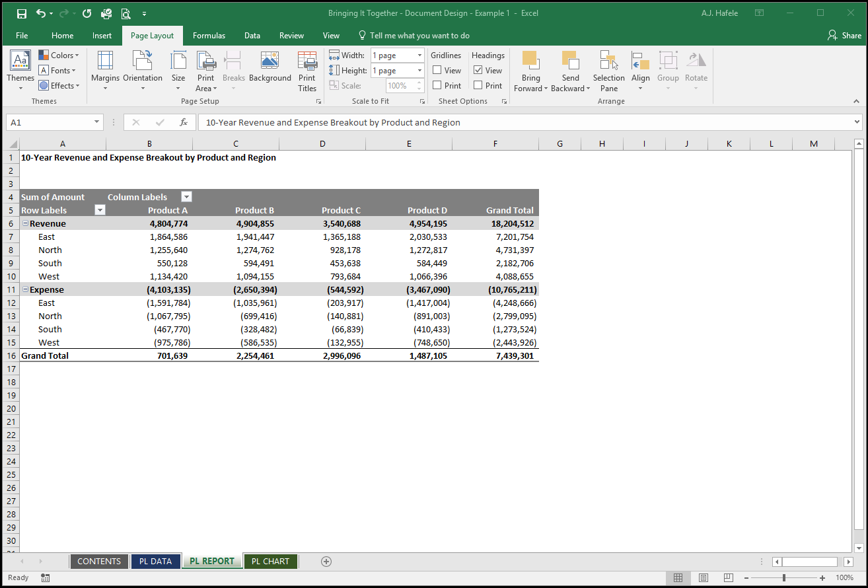This screenshot has height=588, width=868.
Task: Open the CONTENTS sheet tab
Action: pos(99,561)
